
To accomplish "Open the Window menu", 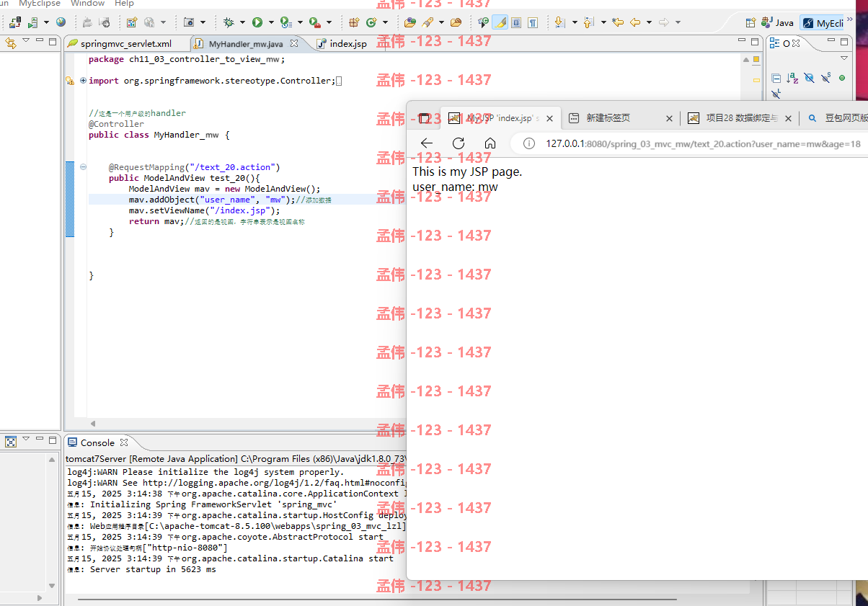I will point(87,4).
